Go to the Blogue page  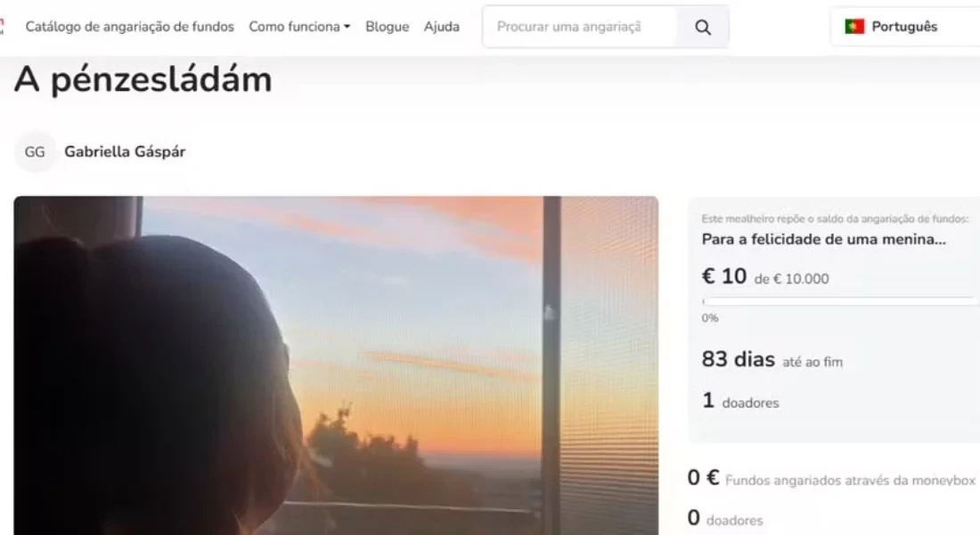tap(387, 27)
